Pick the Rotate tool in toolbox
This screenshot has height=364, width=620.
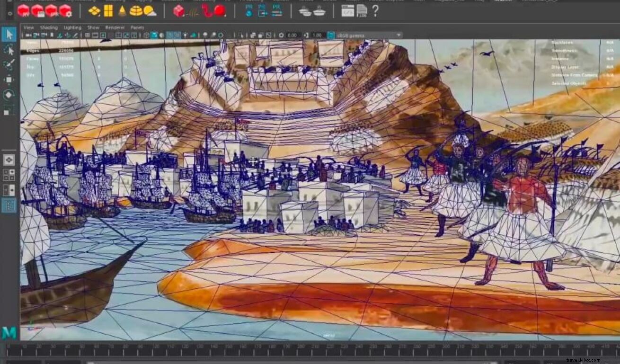coord(9,95)
